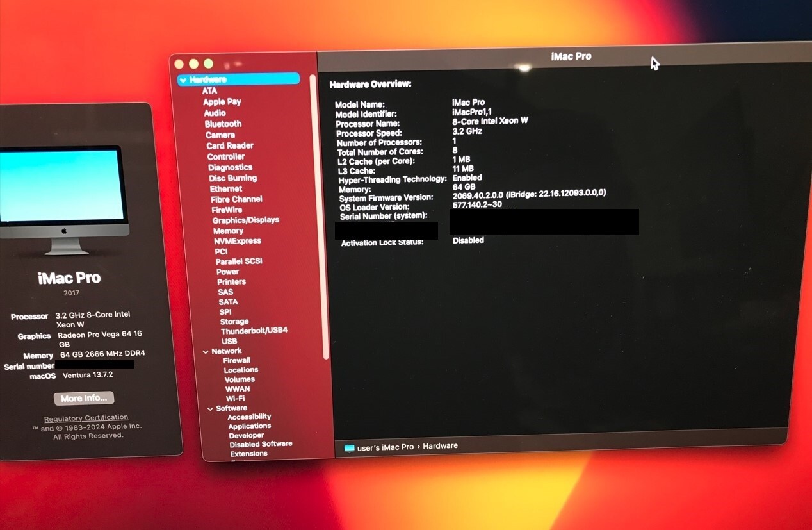The image size is (812, 530).
Task: Click the Model Identifier value "iMacPro1,1"
Action: pos(472,112)
